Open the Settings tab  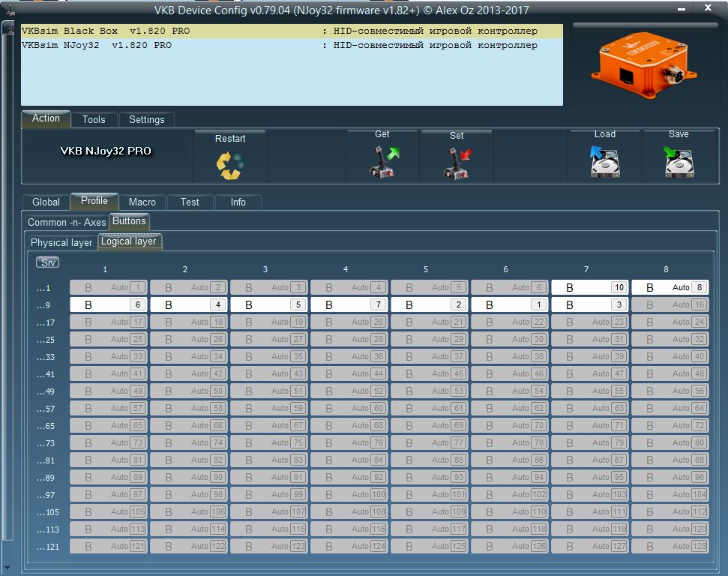(x=147, y=119)
